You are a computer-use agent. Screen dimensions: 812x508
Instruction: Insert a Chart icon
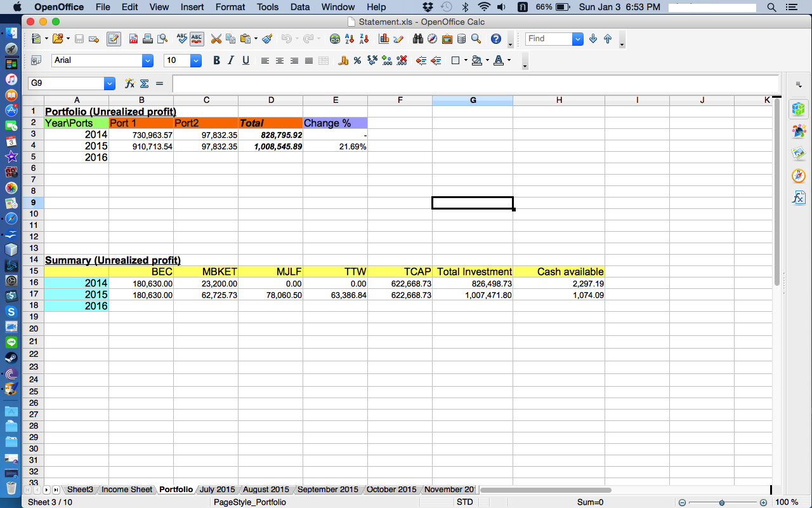(384, 39)
